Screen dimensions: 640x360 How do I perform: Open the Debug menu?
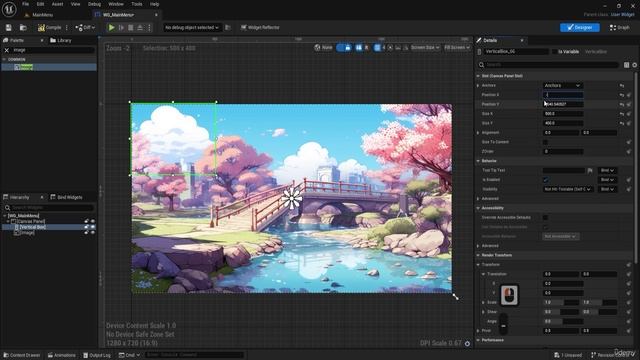click(x=94, y=4)
